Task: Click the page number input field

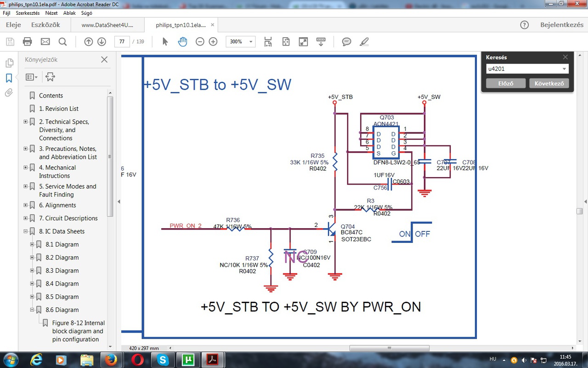Action: point(122,42)
